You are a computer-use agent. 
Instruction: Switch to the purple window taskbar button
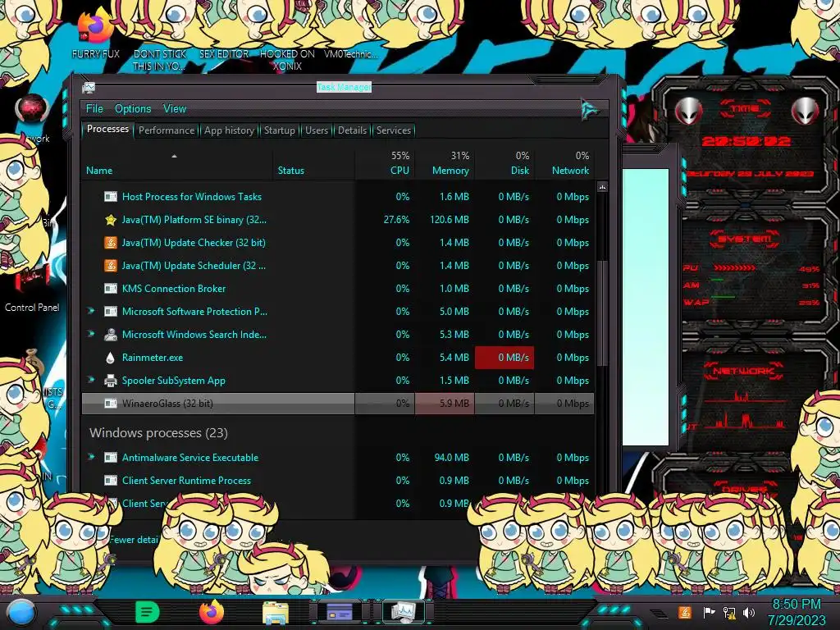(x=340, y=612)
